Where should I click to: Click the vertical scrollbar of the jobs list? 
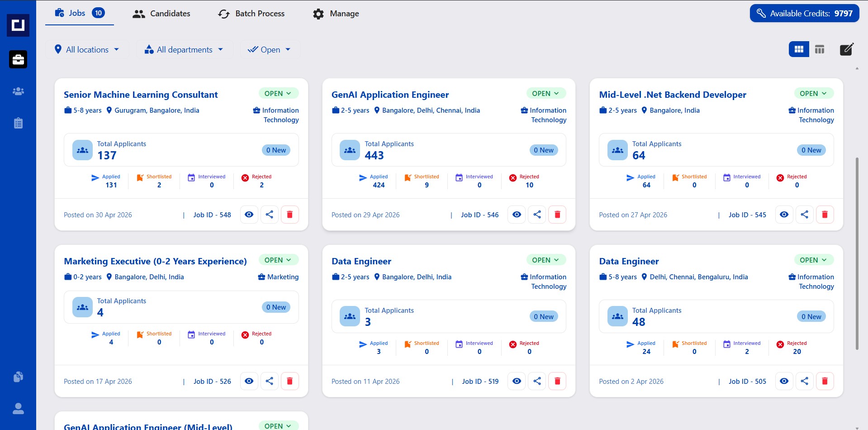click(x=857, y=253)
